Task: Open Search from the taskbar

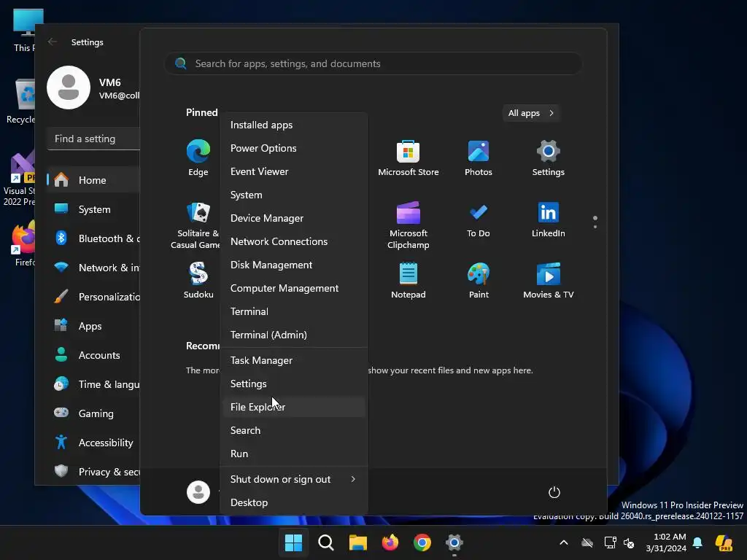Action: (326, 542)
